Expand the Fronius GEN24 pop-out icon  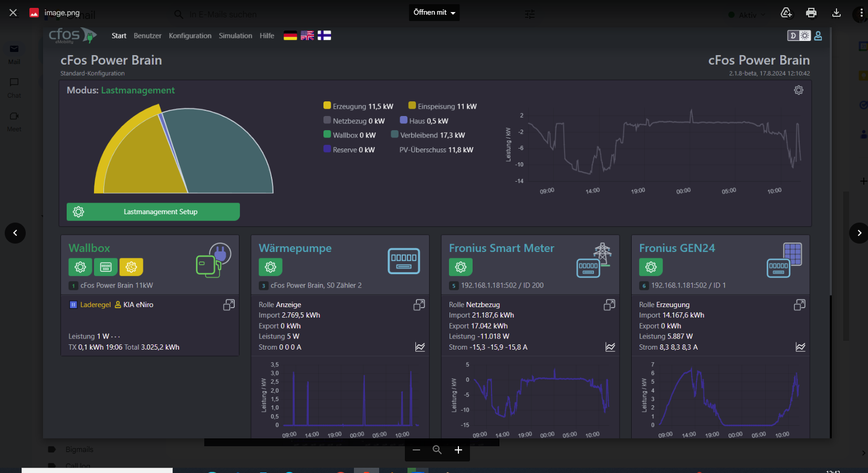[799, 305]
